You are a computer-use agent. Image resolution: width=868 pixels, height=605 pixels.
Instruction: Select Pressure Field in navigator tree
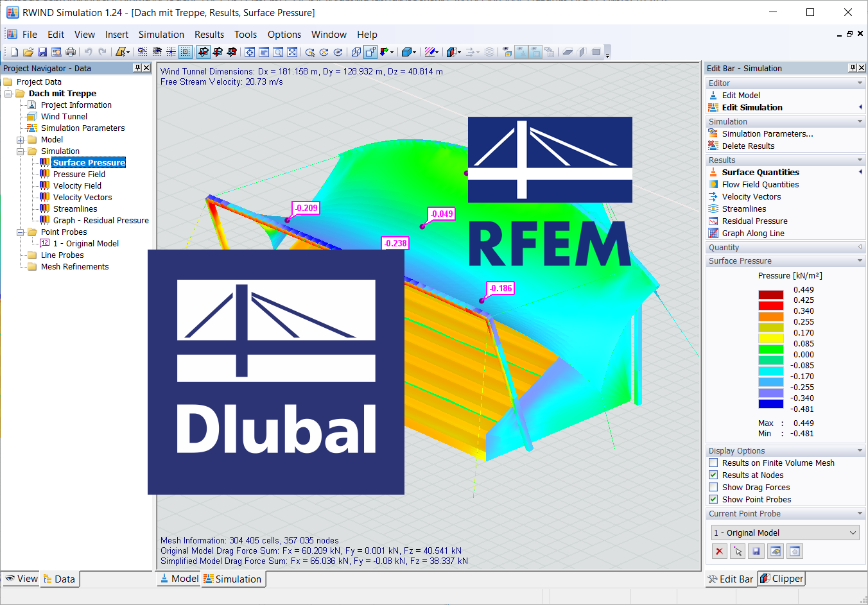79,175
